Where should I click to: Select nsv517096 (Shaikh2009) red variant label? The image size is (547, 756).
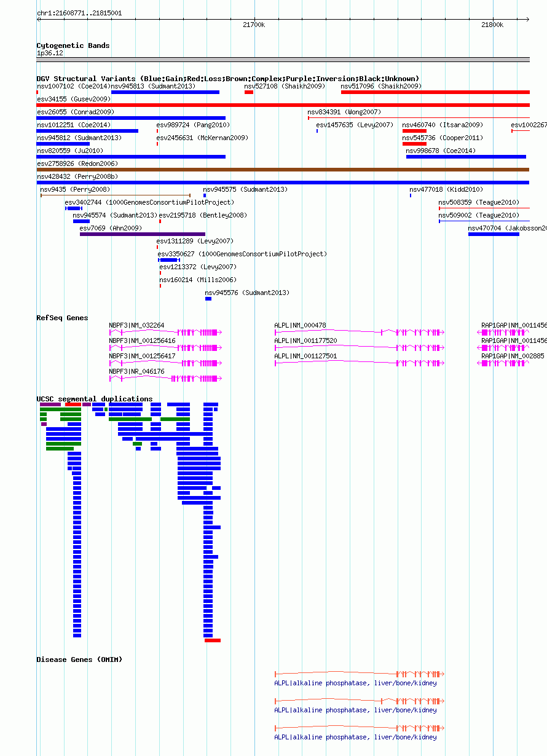coord(381,86)
